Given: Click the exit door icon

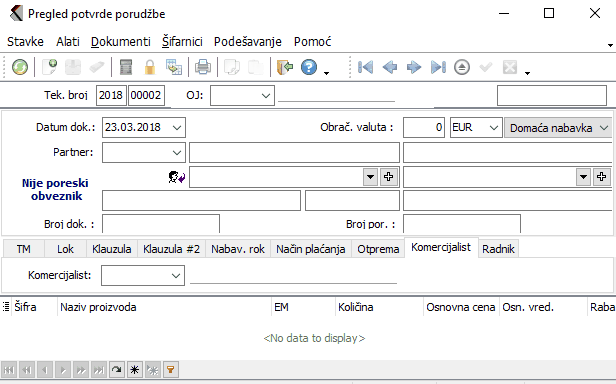Looking at the screenshot, I should (285, 67).
